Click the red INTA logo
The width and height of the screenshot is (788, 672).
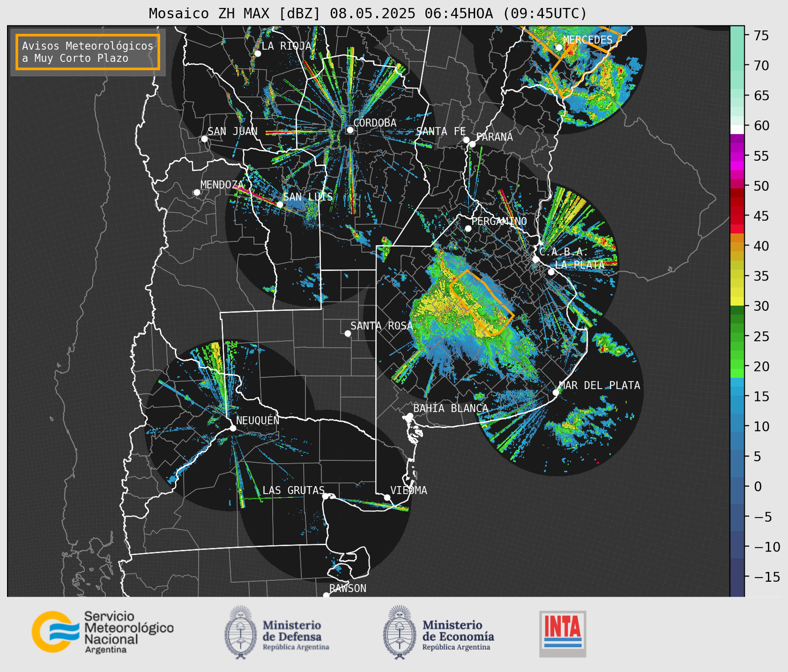coord(563,634)
